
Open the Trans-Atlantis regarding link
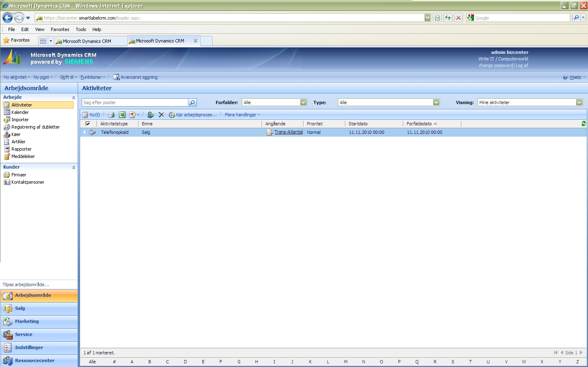point(288,132)
